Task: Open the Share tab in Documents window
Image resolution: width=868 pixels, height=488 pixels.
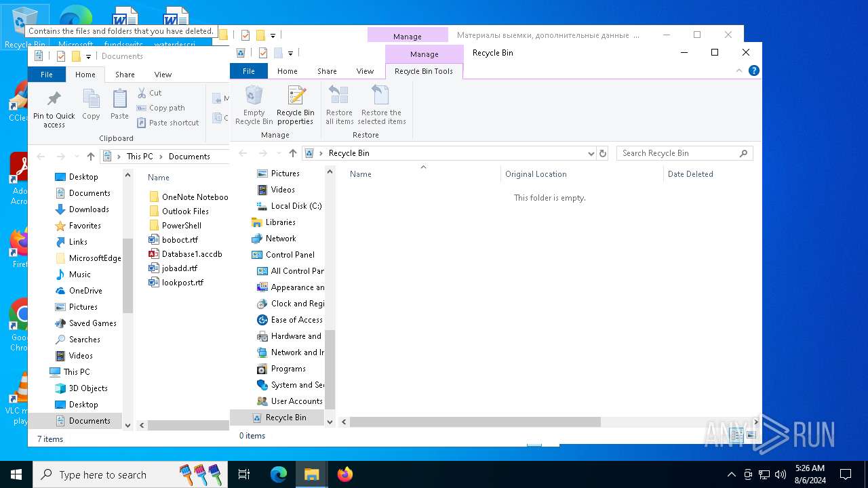Action: (x=125, y=75)
